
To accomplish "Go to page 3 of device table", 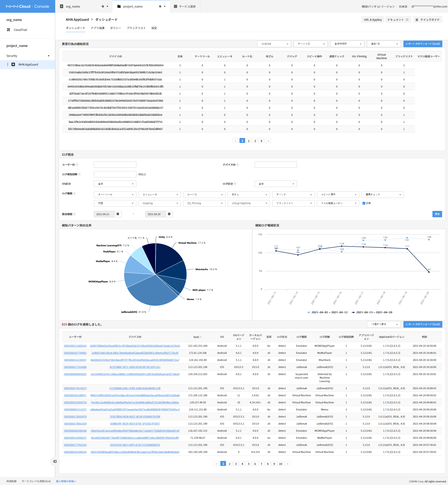I will tap(255, 141).
